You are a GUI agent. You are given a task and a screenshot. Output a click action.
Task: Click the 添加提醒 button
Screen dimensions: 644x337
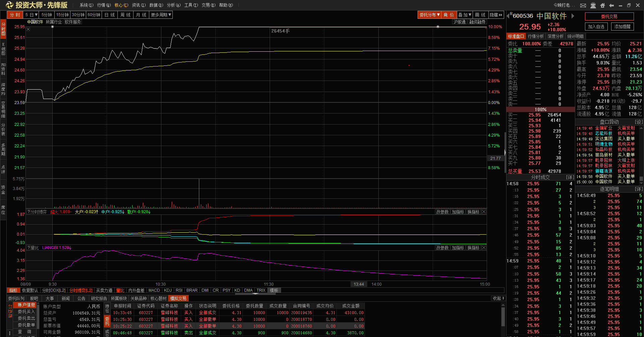pos(623,27)
